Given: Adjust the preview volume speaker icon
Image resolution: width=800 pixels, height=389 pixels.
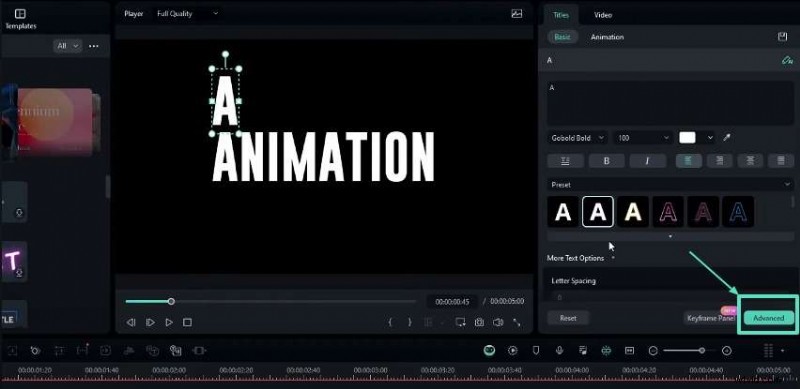Looking at the screenshot, I should (x=498, y=322).
